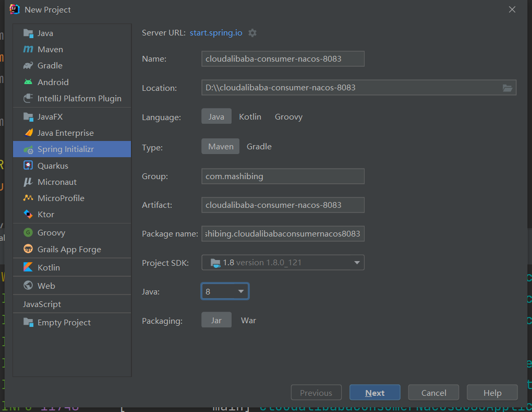Select Empty Project row
532x412 pixels.
(x=72, y=322)
